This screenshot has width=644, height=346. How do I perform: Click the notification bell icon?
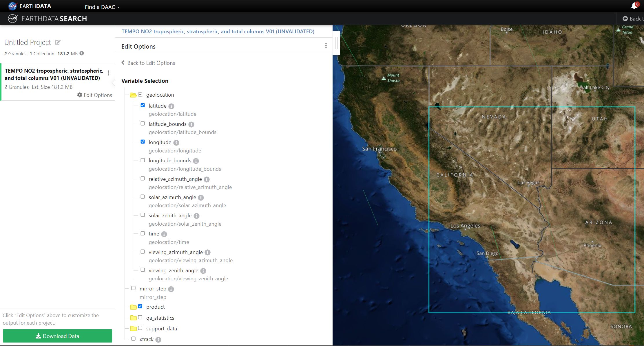tap(634, 6)
